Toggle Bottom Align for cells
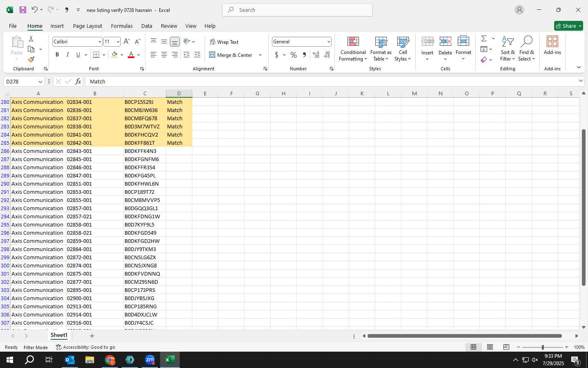 (175, 41)
